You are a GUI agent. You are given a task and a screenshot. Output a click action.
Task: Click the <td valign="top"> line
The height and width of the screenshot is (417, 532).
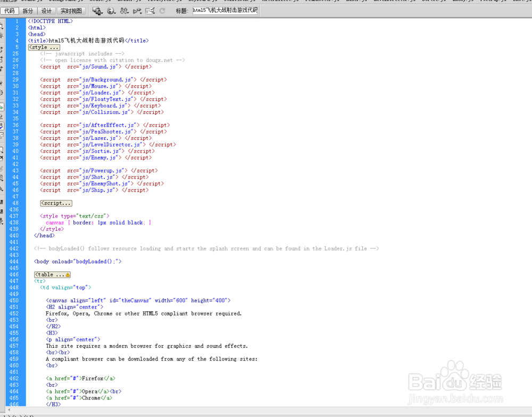click(65, 288)
